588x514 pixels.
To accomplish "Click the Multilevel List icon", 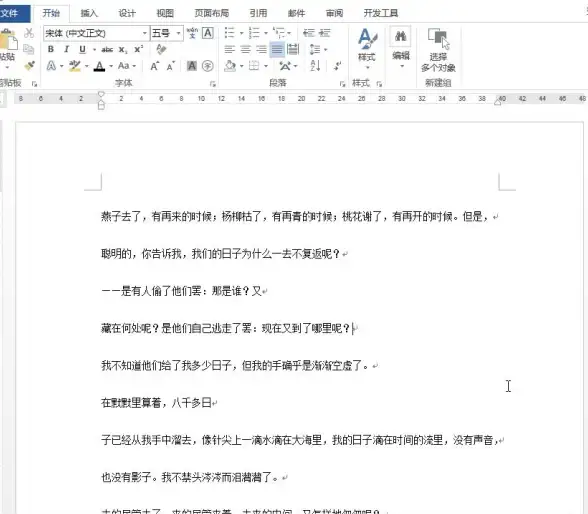I will click(279, 33).
